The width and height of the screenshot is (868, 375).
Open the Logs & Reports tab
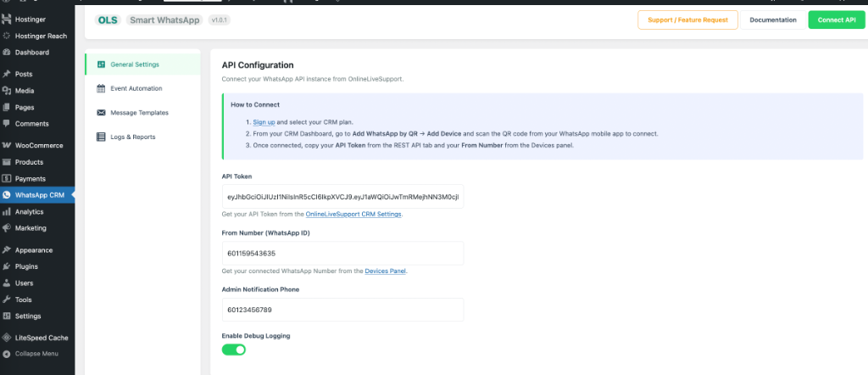point(142,137)
